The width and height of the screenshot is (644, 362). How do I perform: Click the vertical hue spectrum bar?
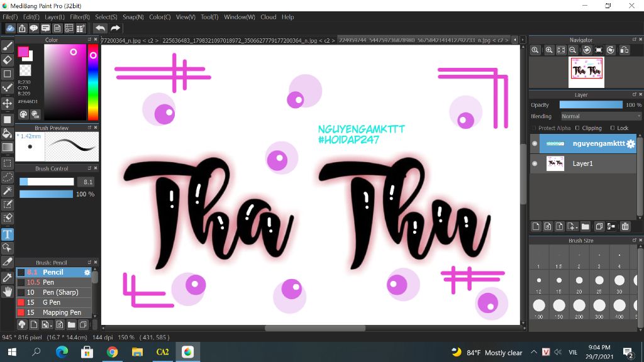pos(93,82)
